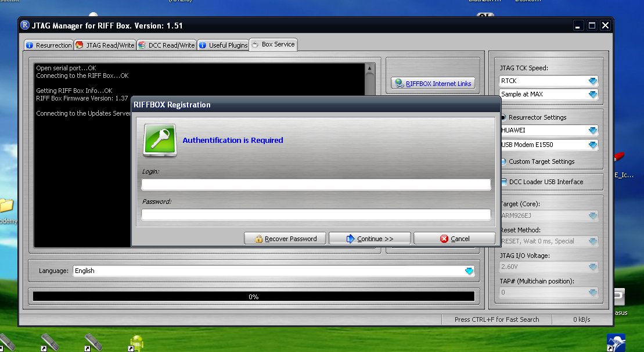
Task: Click the '0 kB/s' status bar entry
Action: pos(581,319)
